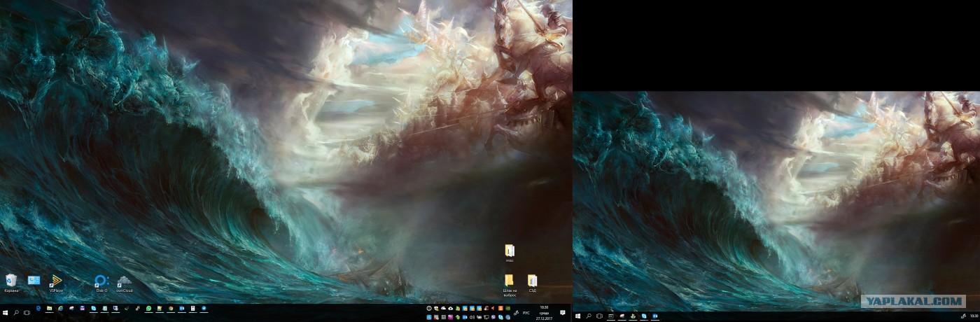The image size is (980, 322).
Task: Switch to Outlook on the main taskbar
Action: 181,308
